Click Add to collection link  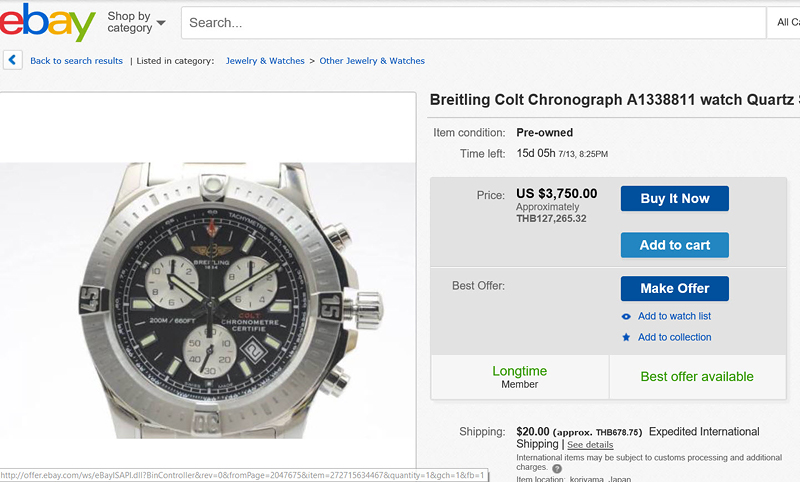pyautogui.click(x=674, y=337)
